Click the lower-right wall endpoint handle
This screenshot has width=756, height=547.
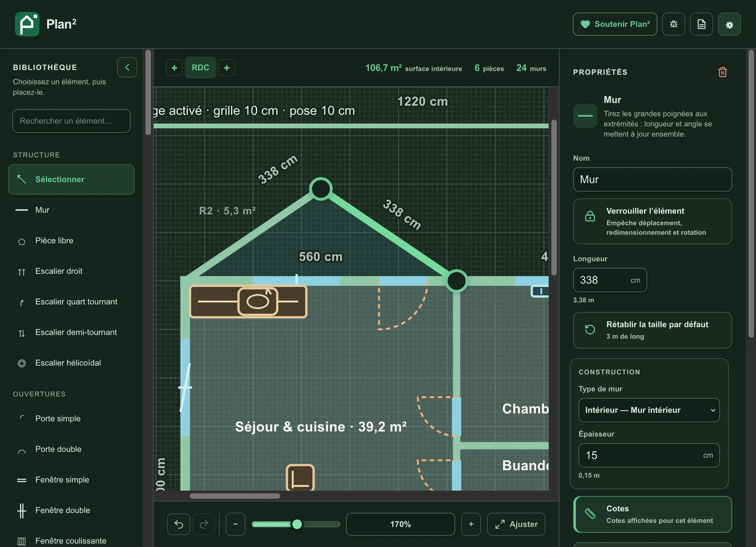457,281
